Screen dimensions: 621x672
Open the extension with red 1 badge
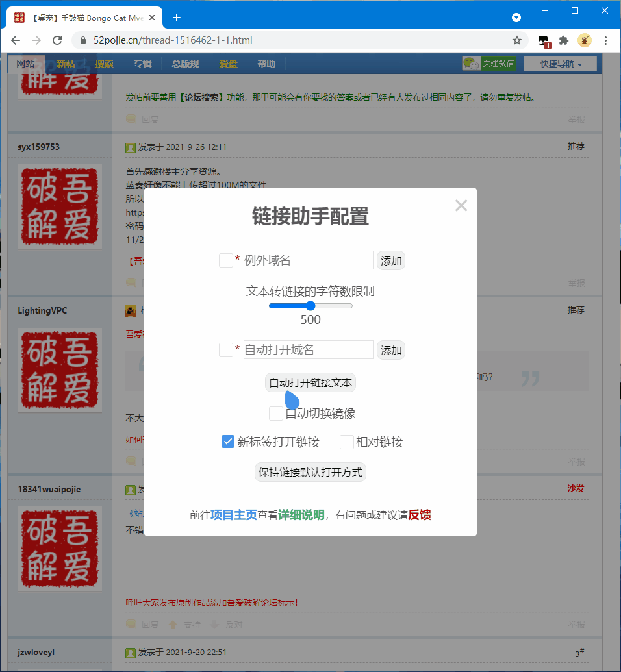tap(544, 40)
